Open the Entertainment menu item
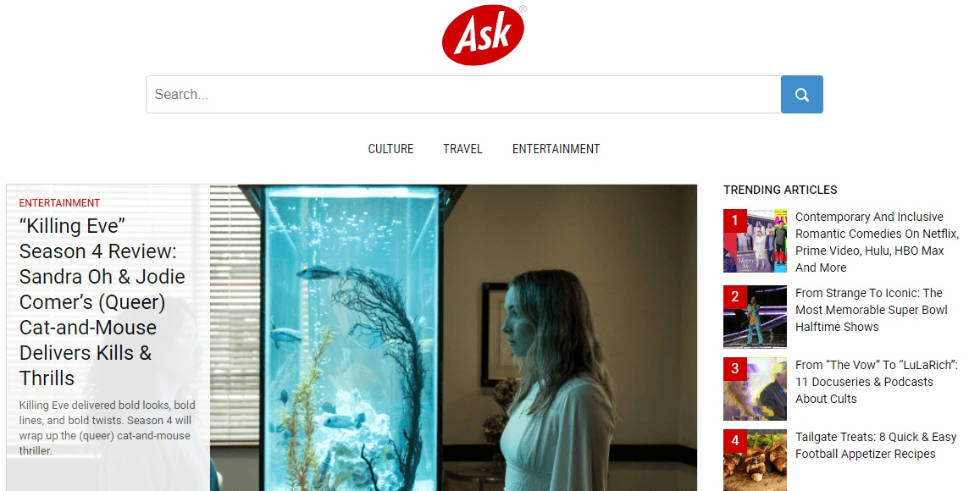980x491 pixels. [x=556, y=149]
